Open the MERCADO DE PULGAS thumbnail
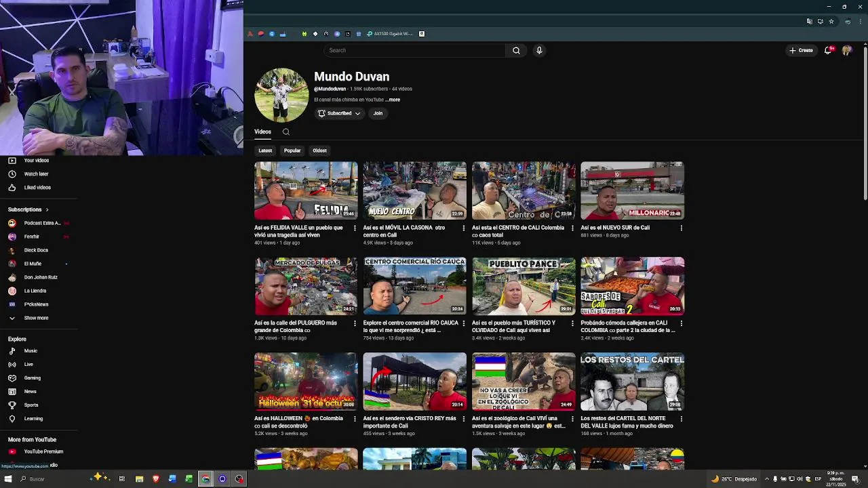 pos(306,286)
